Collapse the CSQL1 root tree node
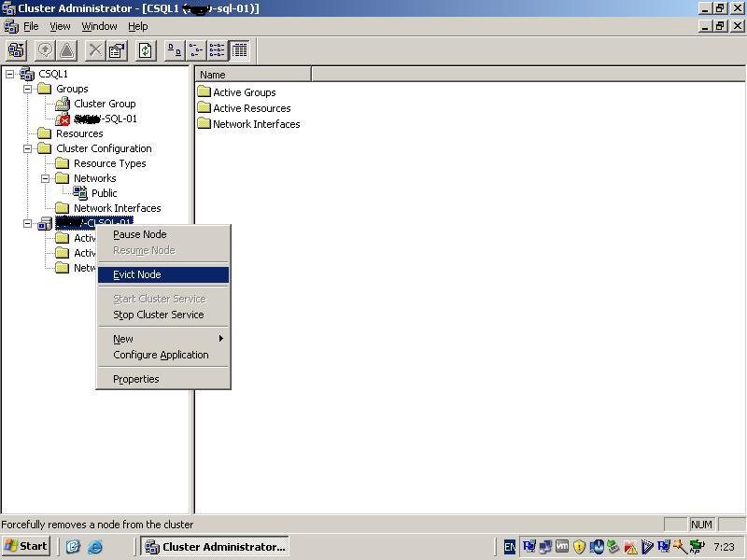 pos(9,74)
